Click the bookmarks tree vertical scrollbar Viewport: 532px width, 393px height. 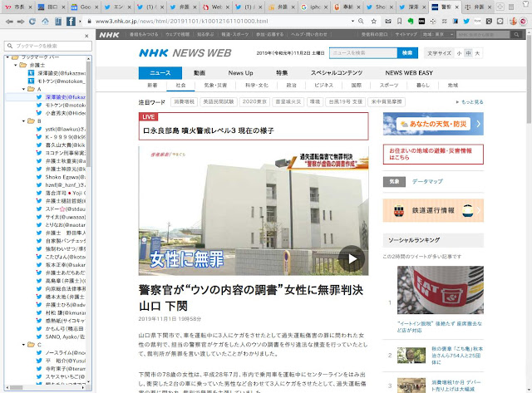[89, 114]
